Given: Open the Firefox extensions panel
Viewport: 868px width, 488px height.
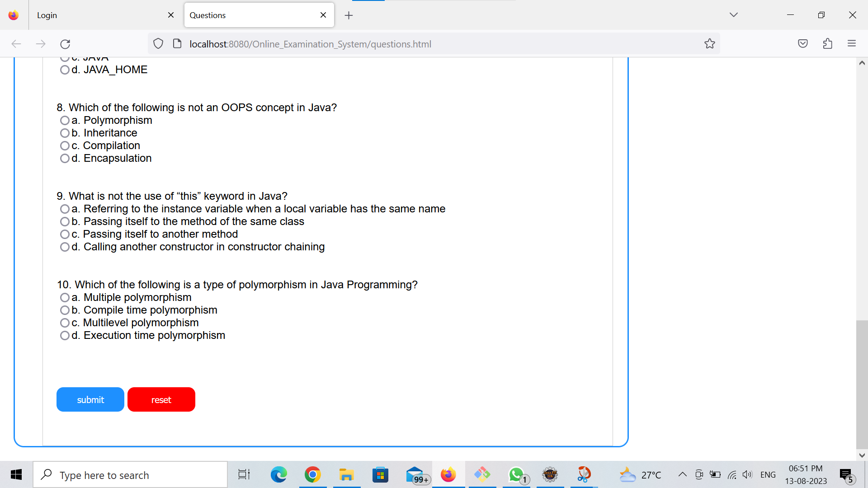Looking at the screenshot, I should coord(827,43).
